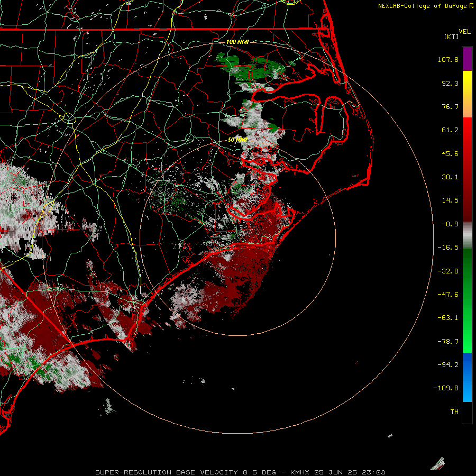This screenshot has height=476, width=476.
Task: Click the -47.6 value on velocity scale
Action: tap(448, 295)
